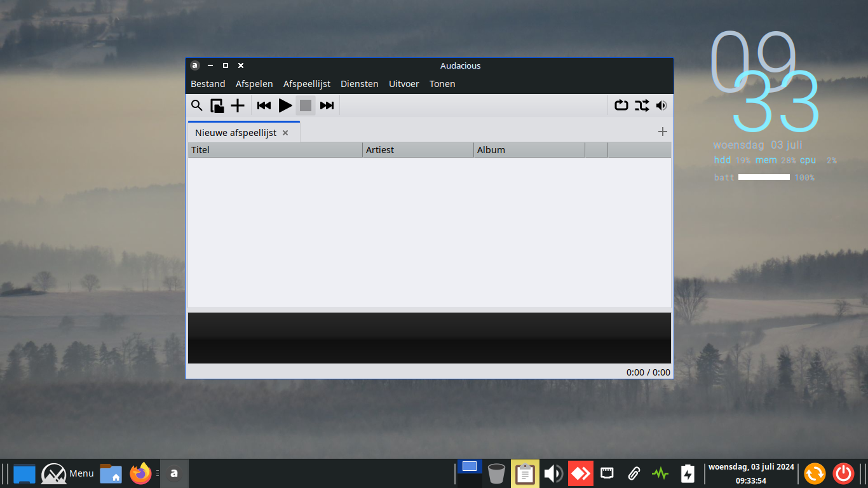Stop playback with the Stop button
Image resolution: width=868 pixels, height=488 pixels.
pos(306,105)
